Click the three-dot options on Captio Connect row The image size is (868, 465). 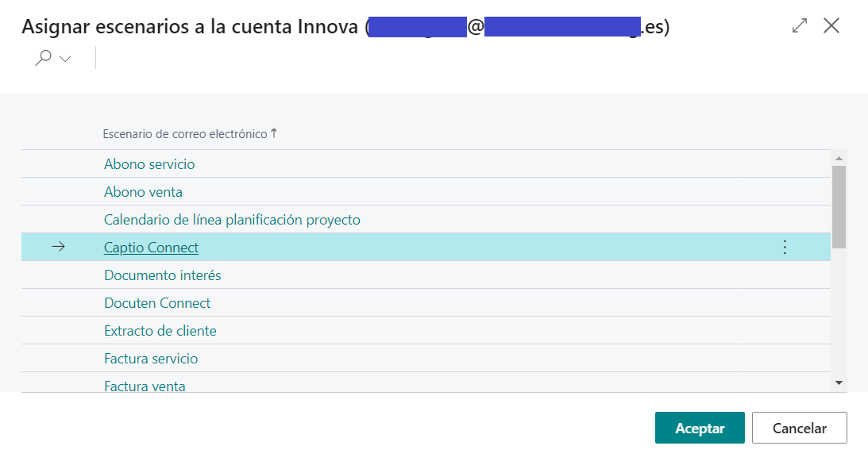coord(785,247)
